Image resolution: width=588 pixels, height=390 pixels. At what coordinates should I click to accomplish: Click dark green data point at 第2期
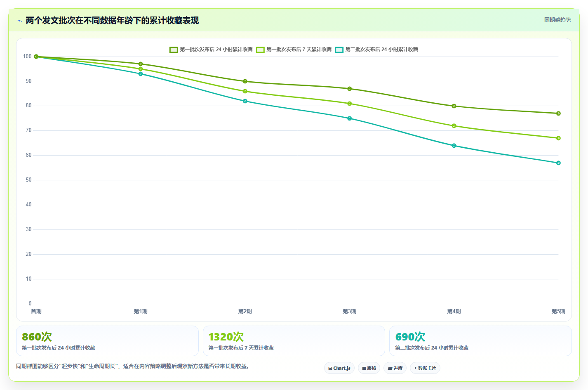(245, 81)
